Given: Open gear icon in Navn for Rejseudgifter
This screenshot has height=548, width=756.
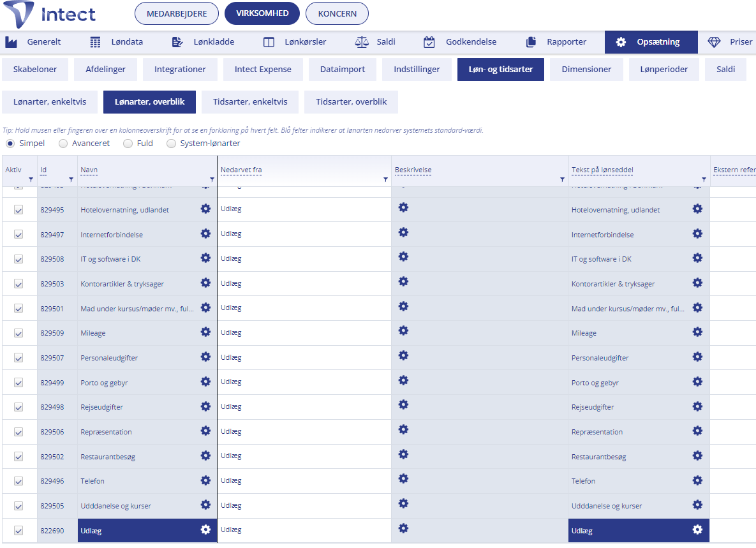Looking at the screenshot, I should 205,406.
